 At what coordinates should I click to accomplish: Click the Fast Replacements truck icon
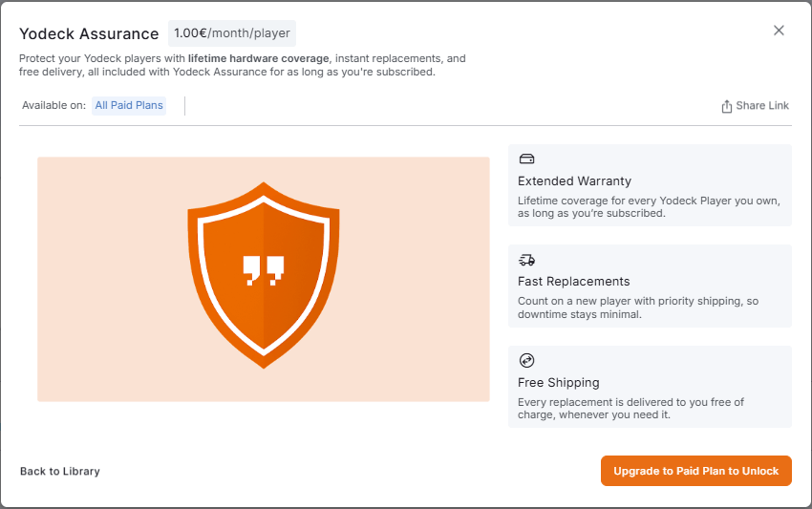coord(526,260)
